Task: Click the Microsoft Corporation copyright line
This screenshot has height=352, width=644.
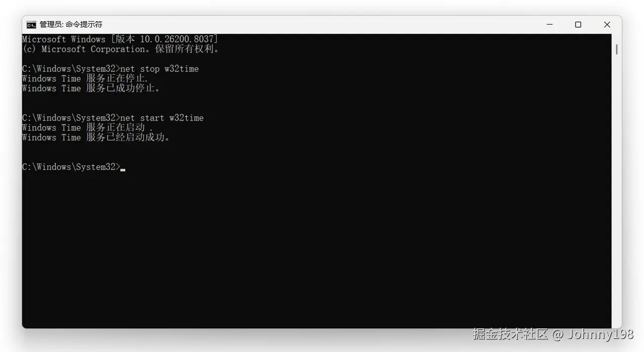Action: point(120,49)
